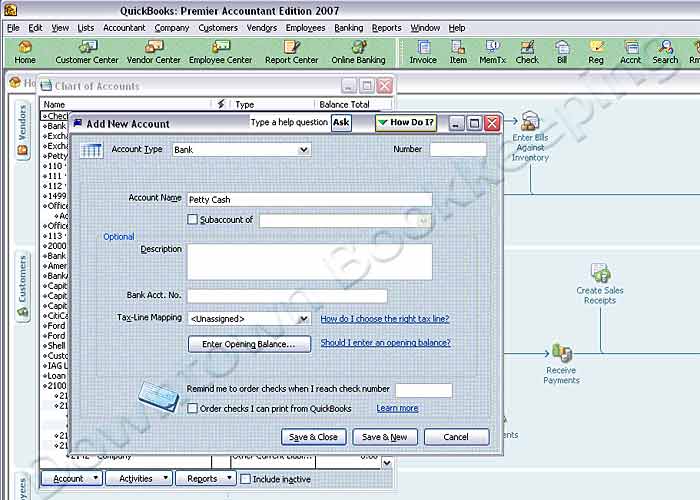Click Cancel in Add New Account
Viewport: 700px width, 500px height.
pyautogui.click(x=456, y=437)
